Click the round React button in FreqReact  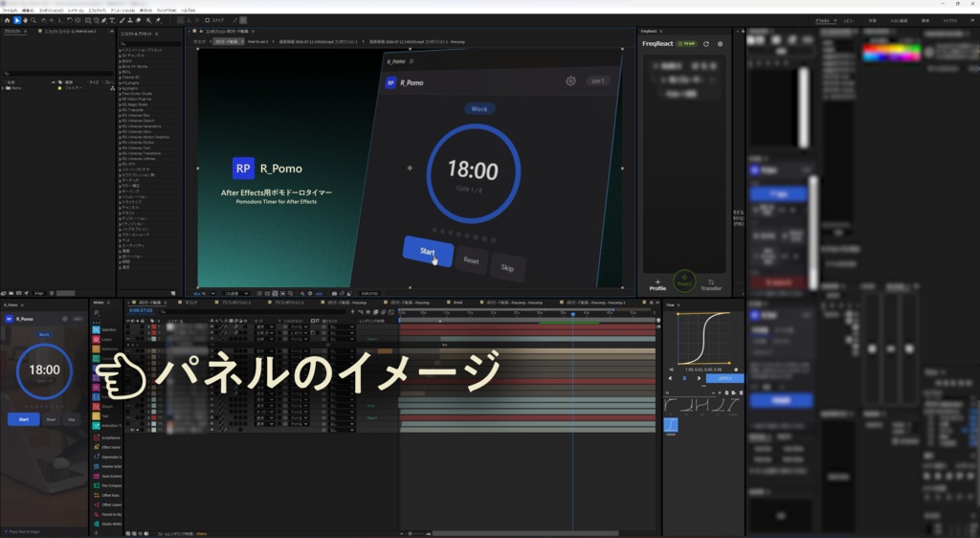pyautogui.click(x=684, y=280)
